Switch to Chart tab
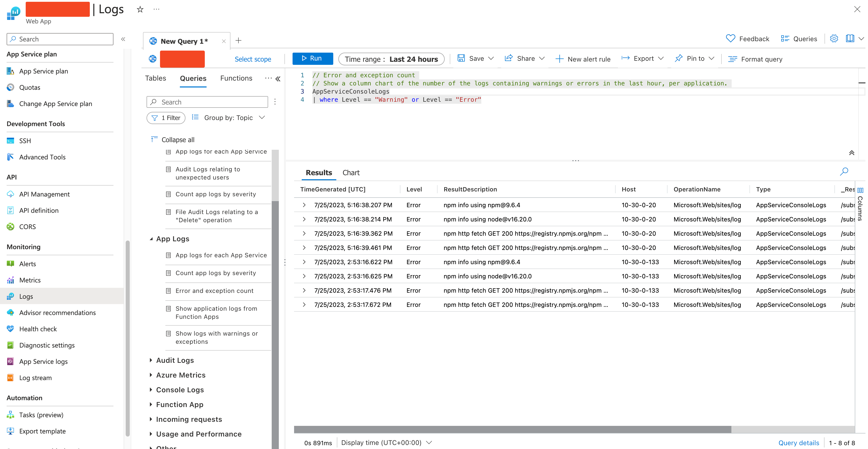Image resolution: width=868 pixels, height=449 pixels. tap(351, 173)
